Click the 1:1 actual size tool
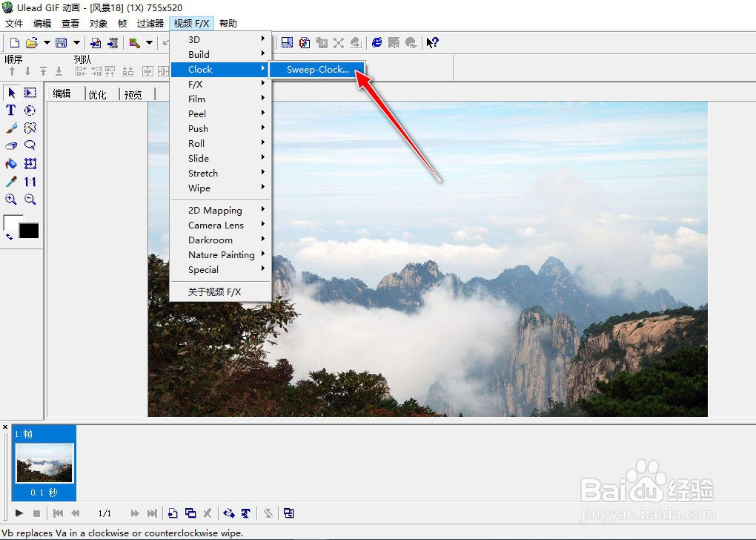Viewport: 756px width, 540px height. point(30,182)
